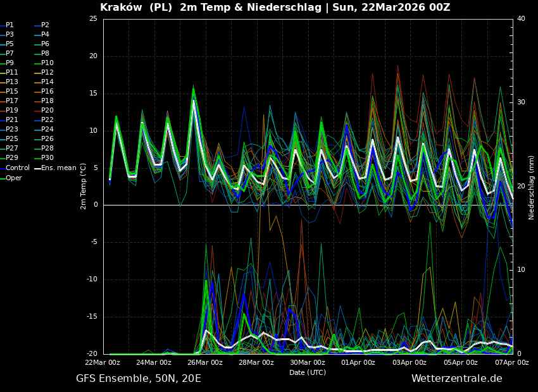The image size is (538, 392).
Task: Click the 30 tick on Niederschlag axis
Action: tap(521, 102)
